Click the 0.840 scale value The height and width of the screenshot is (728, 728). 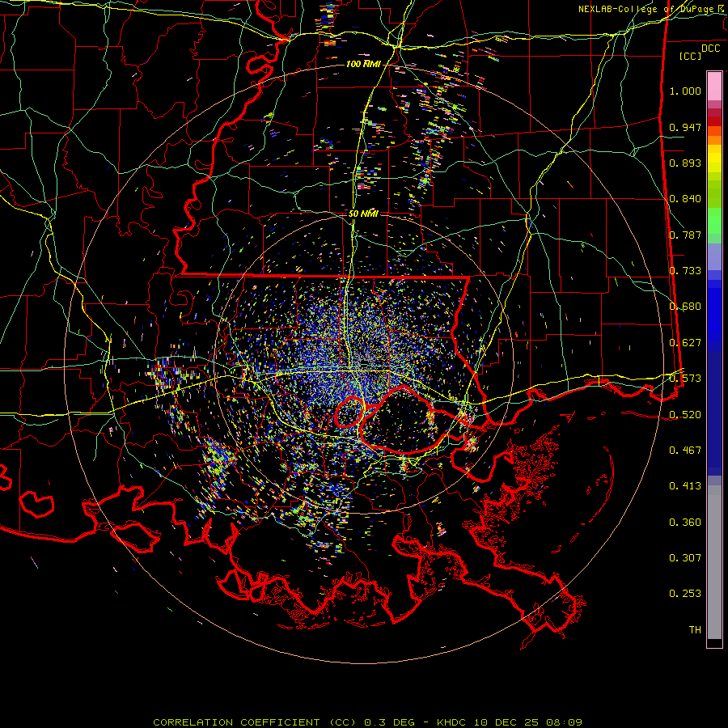pos(685,199)
